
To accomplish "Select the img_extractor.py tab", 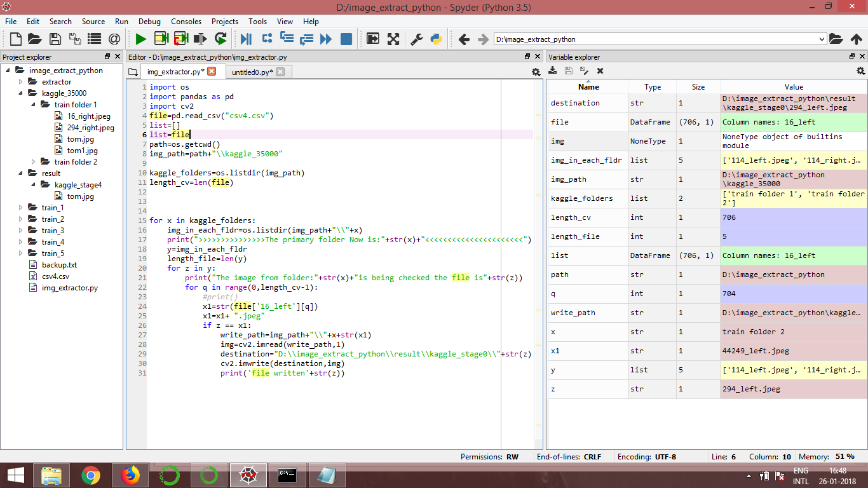I will (x=176, y=72).
